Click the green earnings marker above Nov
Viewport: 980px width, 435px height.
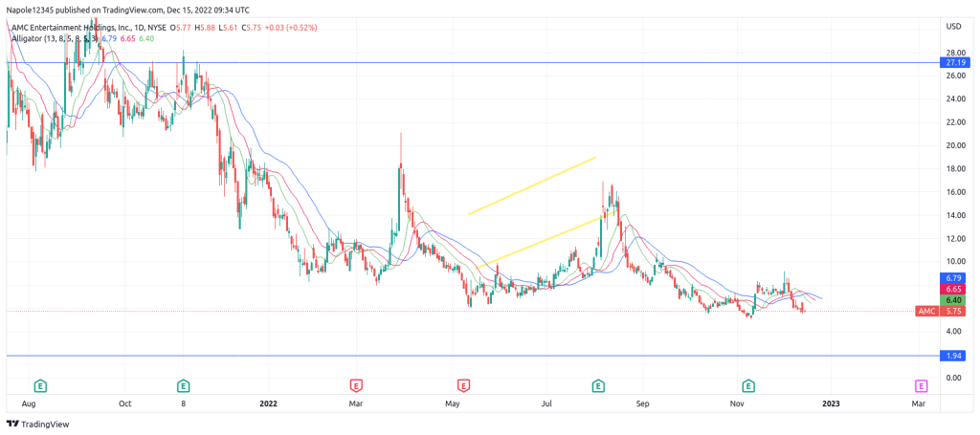click(748, 385)
